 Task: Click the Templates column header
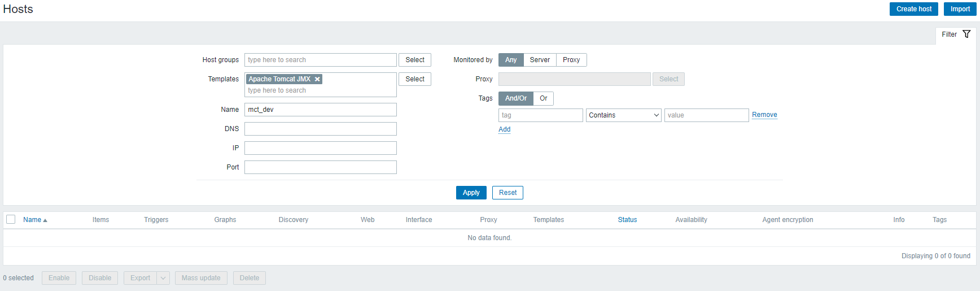[549, 220]
